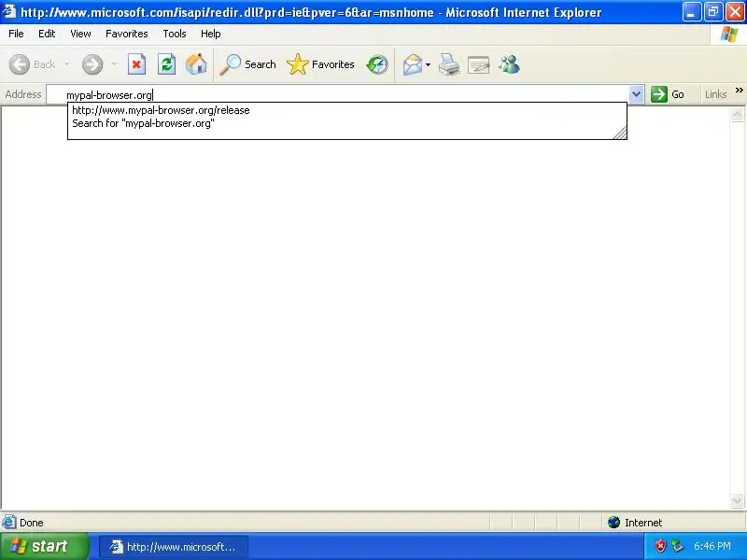Click the Links toolbar label
This screenshot has width=747, height=560.
pos(715,94)
